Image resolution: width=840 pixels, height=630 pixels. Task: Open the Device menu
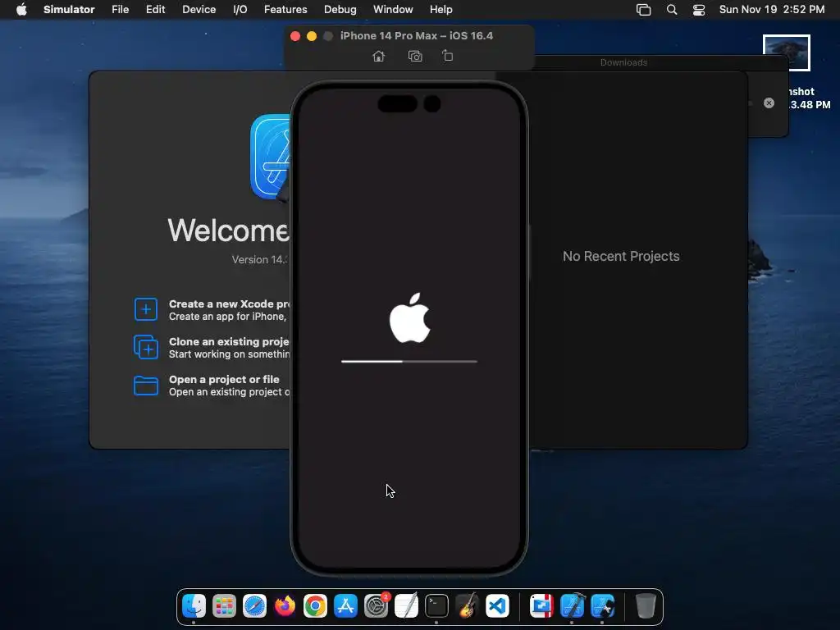point(199,10)
